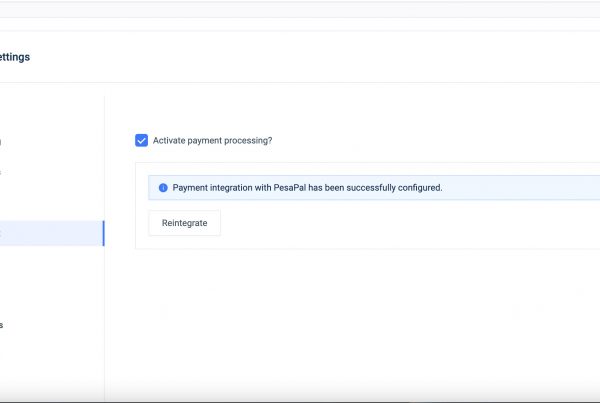Click the Settings page heading
The height and width of the screenshot is (403, 600).
[x=14, y=57]
